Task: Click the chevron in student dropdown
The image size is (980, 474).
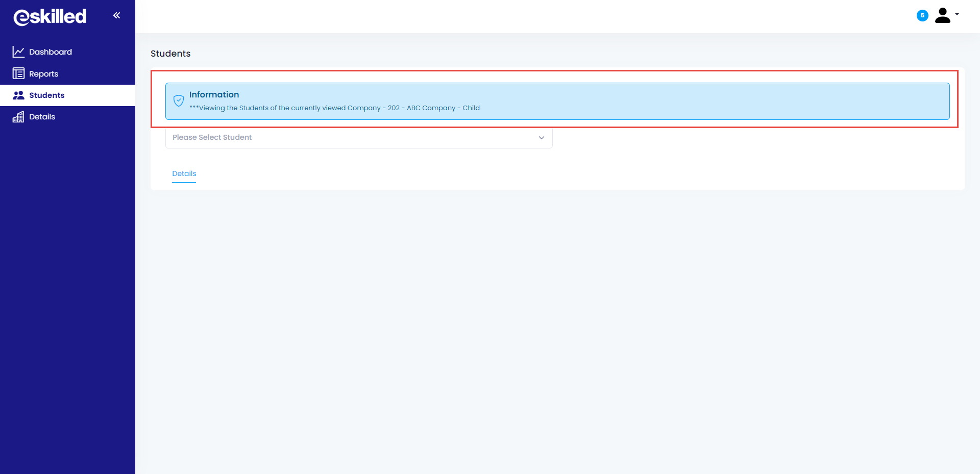Action: click(x=542, y=138)
